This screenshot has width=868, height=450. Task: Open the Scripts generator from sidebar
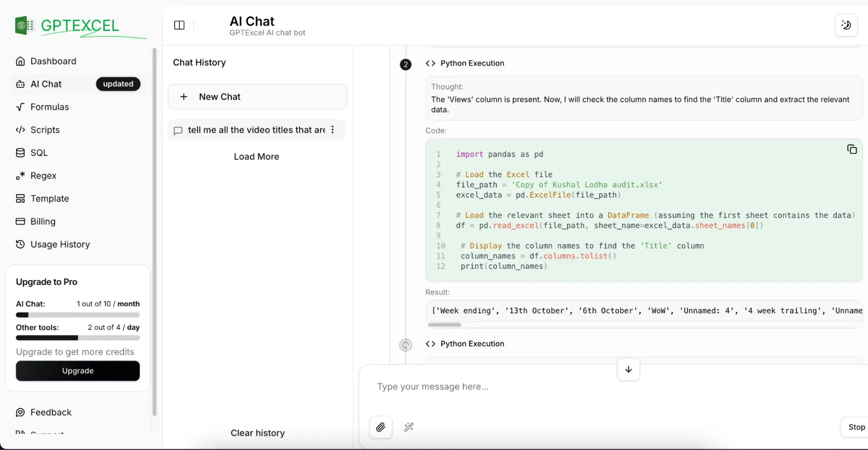(45, 129)
